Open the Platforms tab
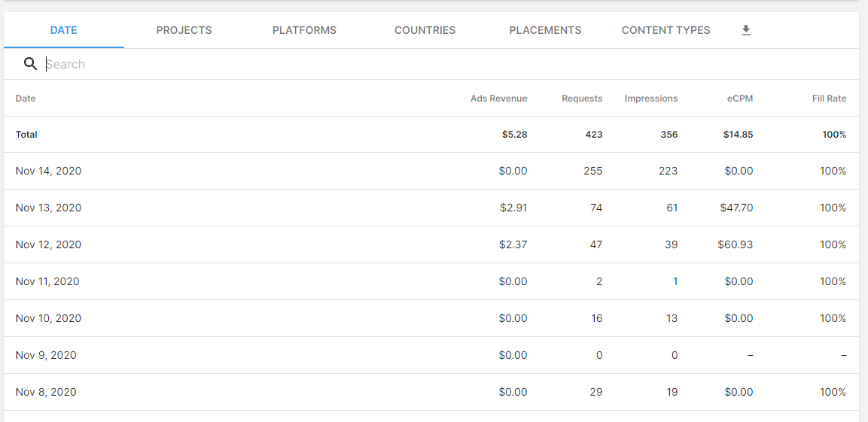Screen dimensions: 868x422 [304, 30]
